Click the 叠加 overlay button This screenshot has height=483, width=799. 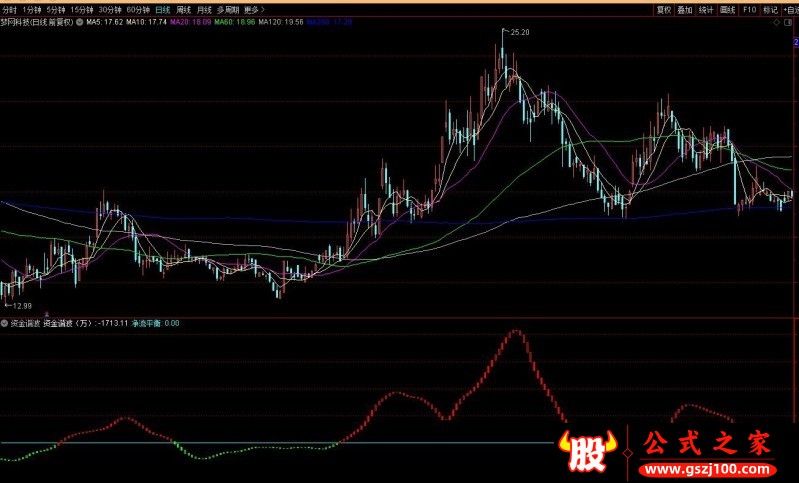click(685, 10)
